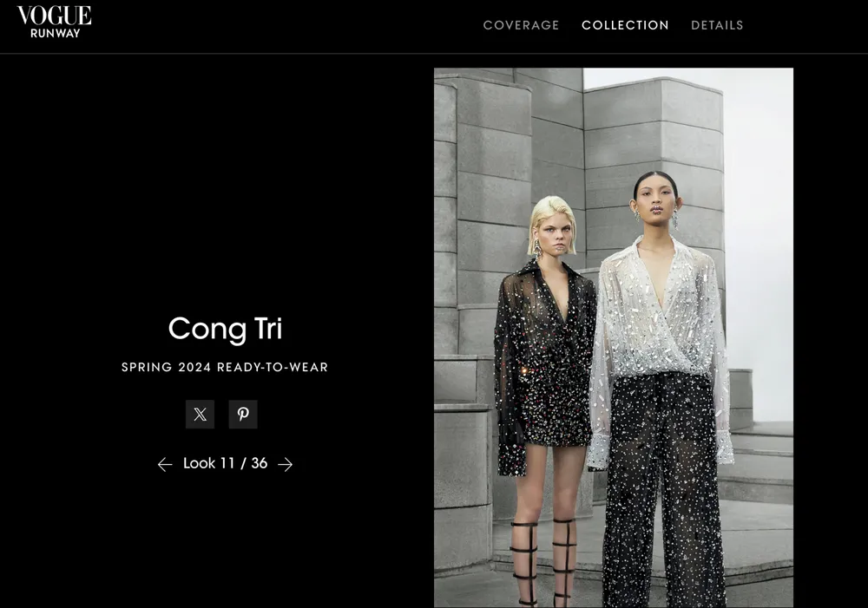Click the Look 11 / 36 counter
Image resolution: width=868 pixels, height=608 pixels.
point(226,463)
